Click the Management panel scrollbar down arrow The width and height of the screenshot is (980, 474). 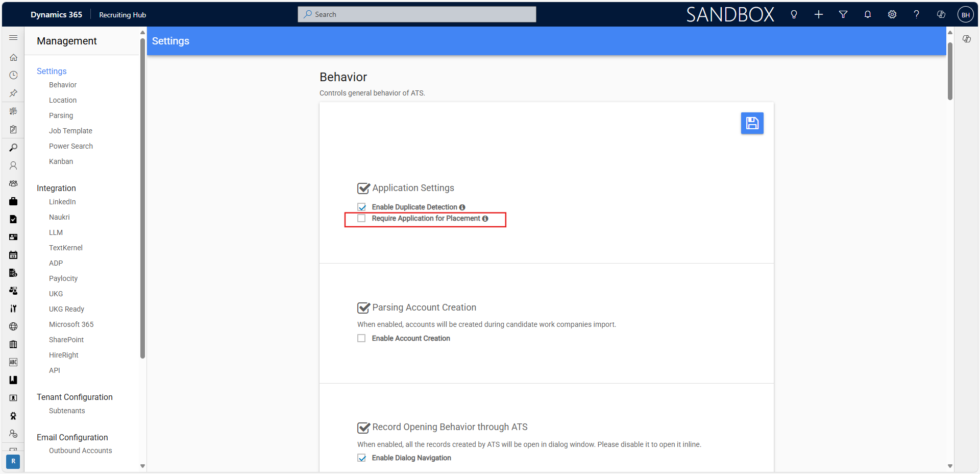coord(142,466)
